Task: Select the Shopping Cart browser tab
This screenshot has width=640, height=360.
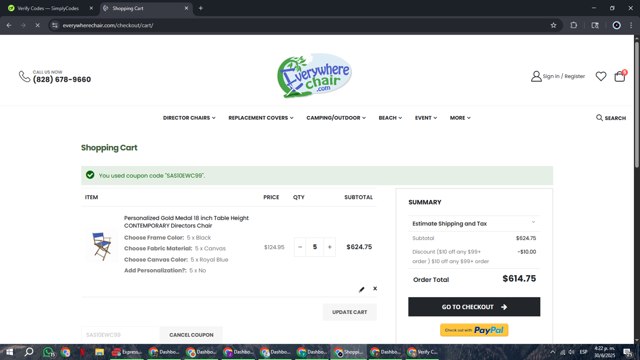Action: tap(145, 8)
